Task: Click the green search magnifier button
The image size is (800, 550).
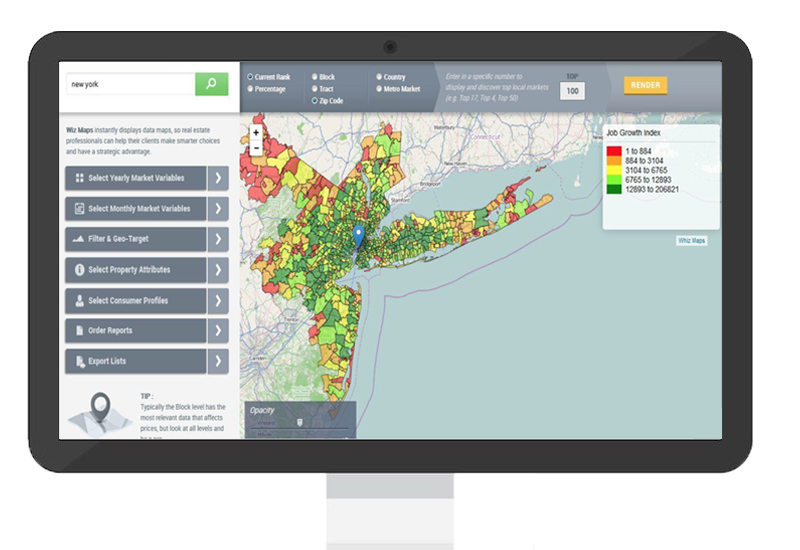Action: [211, 84]
